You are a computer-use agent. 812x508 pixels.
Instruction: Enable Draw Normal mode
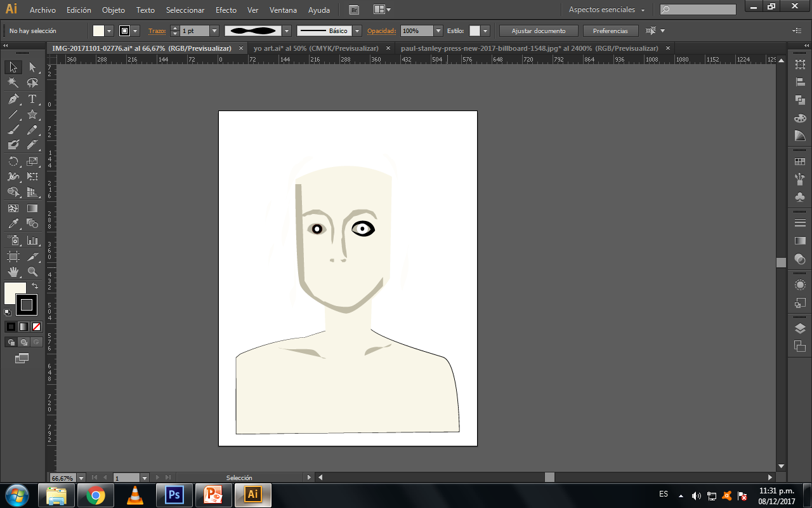[x=11, y=342]
